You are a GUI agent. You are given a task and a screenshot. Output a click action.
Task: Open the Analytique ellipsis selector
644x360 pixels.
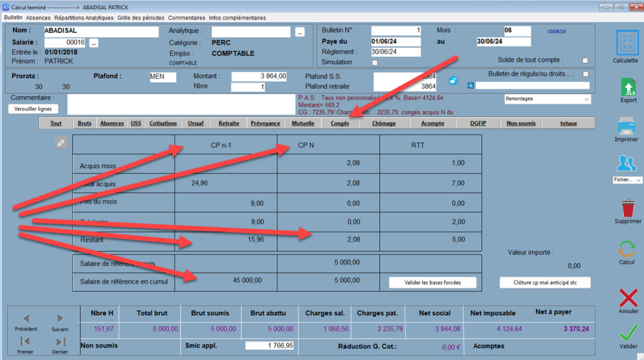(300, 32)
